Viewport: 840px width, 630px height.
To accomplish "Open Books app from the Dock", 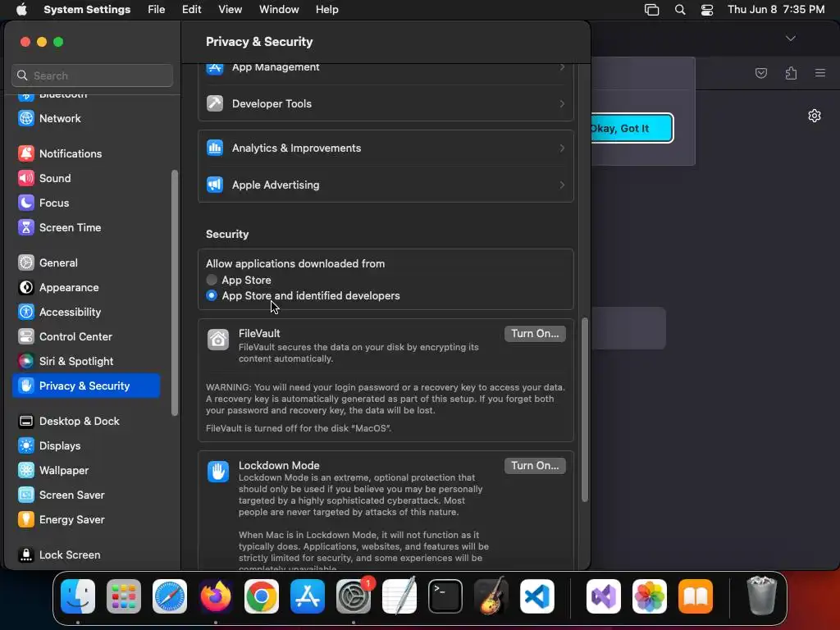I will coord(696,597).
